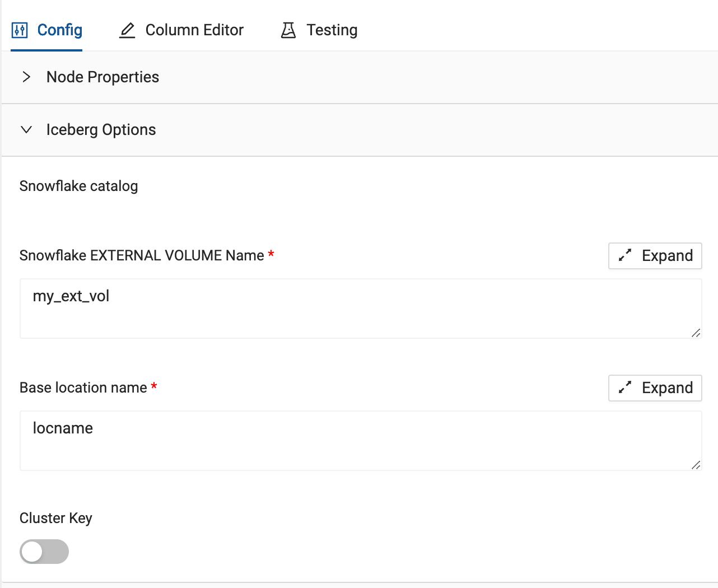Open the Testing tab

tap(332, 30)
